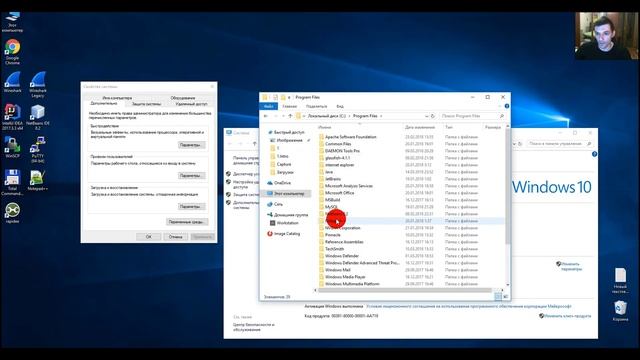Select the new text document on desktop

pyautogui.click(x=620, y=280)
